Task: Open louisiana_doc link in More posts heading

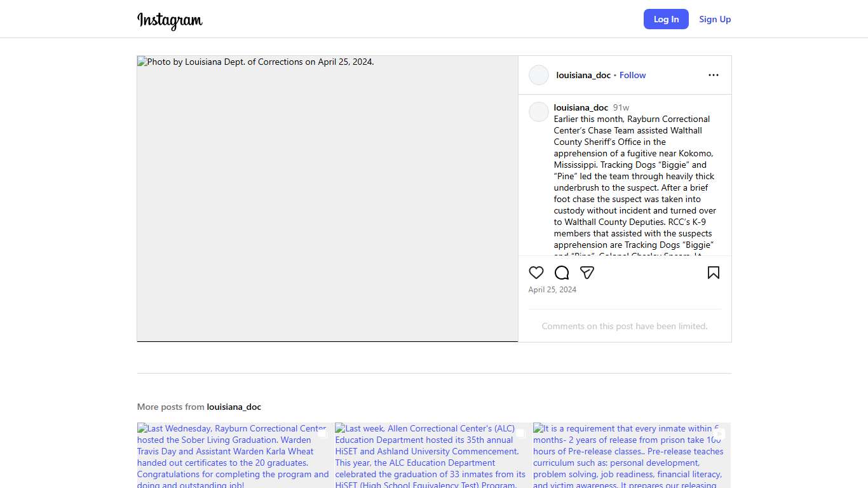Action: 234,407
